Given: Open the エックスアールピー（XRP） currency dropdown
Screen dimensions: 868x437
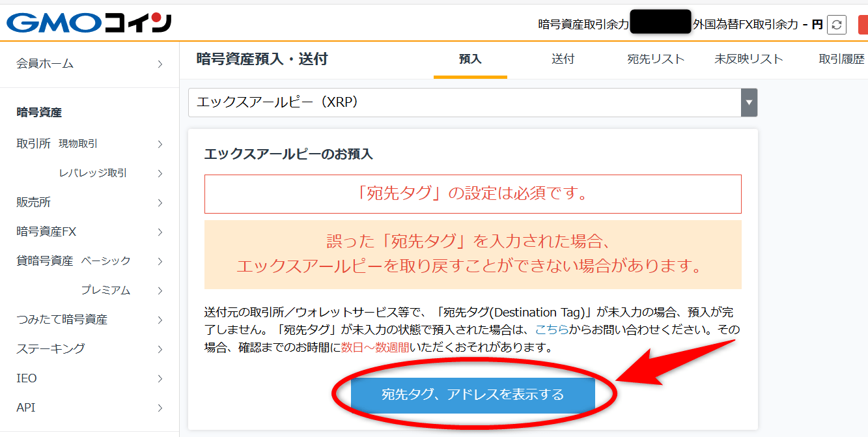Looking at the screenshot, I should pyautogui.click(x=473, y=103).
